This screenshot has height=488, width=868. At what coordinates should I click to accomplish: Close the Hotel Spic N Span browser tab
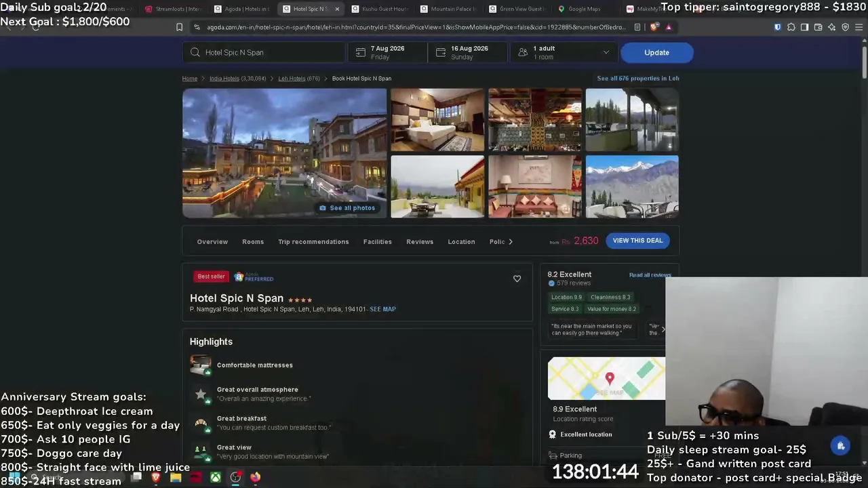[x=337, y=9]
